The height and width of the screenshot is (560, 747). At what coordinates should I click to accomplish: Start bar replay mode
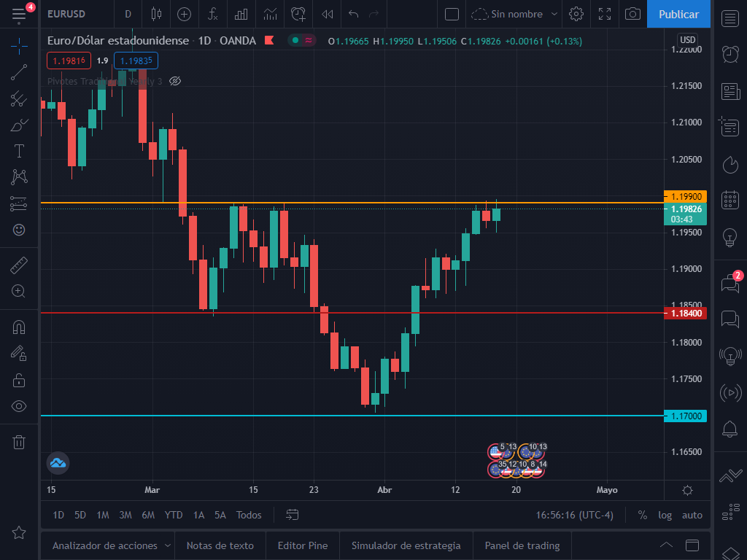pyautogui.click(x=328, y=15)
